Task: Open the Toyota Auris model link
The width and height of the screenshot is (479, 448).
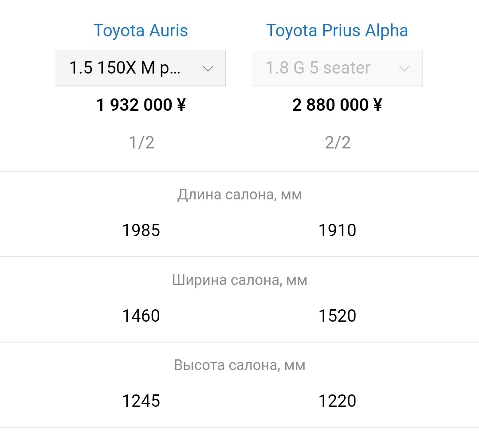Action: [x=141, y=31]
